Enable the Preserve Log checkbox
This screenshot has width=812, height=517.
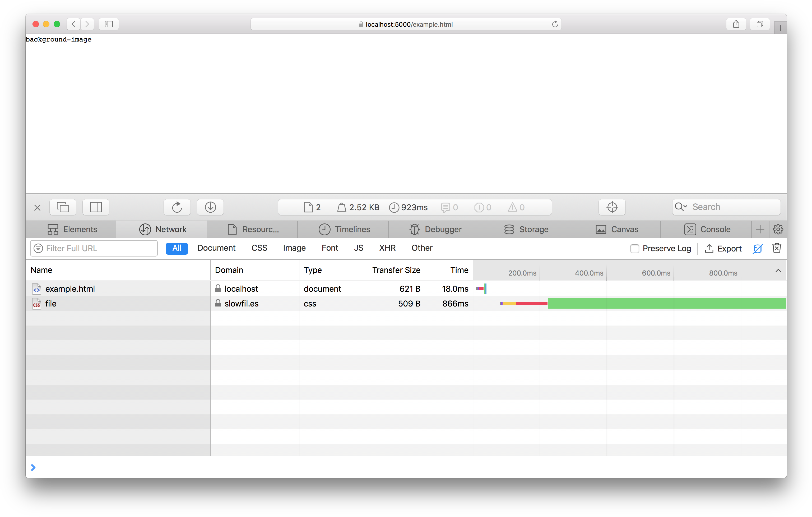pyautogui.click(x=634, y=248)
